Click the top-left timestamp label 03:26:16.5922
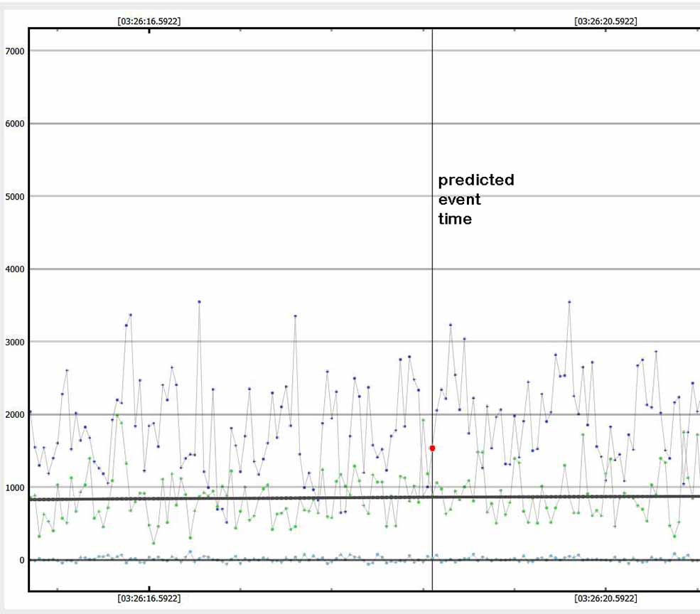This screenshot has height=614, width=700. [149, 21]
